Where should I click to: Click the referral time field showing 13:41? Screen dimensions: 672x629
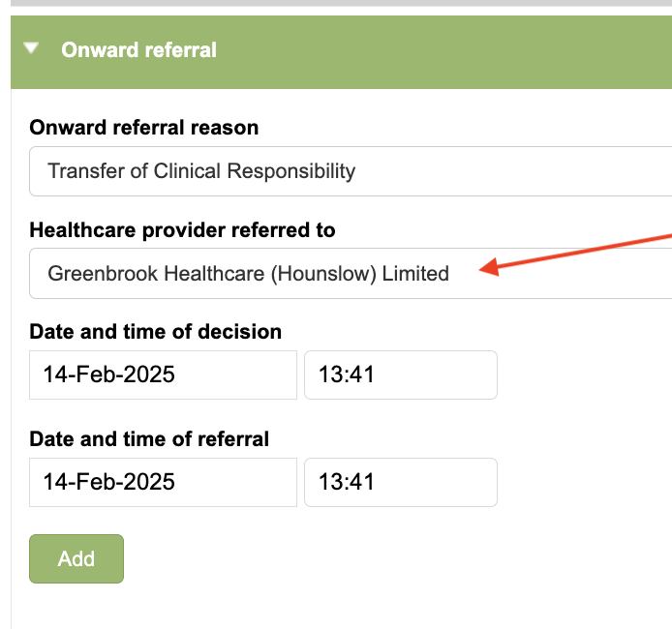(x=400, y=482)
